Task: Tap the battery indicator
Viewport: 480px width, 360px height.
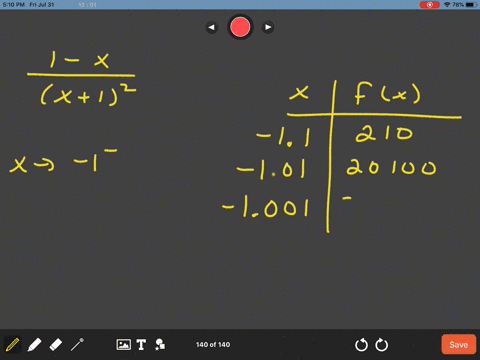Action: 471,5
